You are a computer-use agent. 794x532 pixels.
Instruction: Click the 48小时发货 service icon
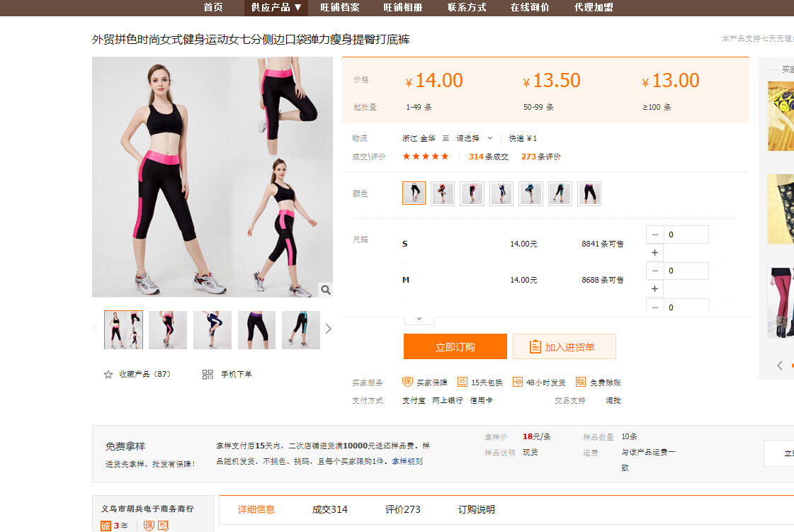tap(518, 383)
